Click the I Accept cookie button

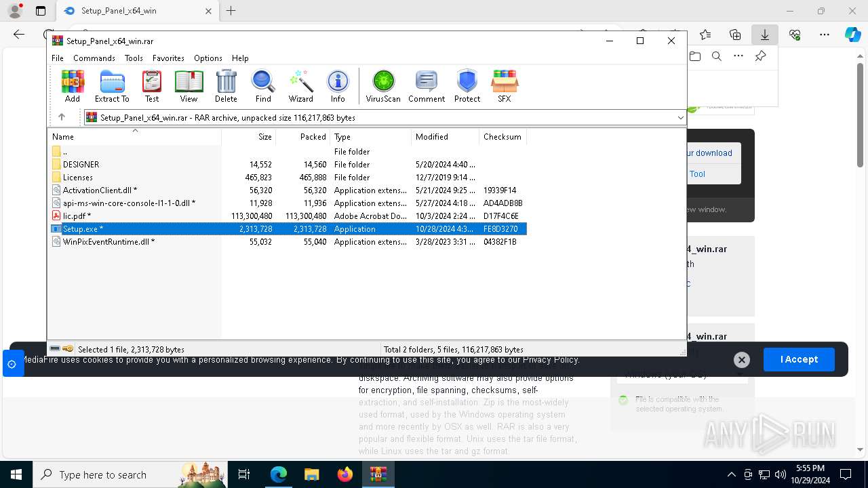pos(799,359)
